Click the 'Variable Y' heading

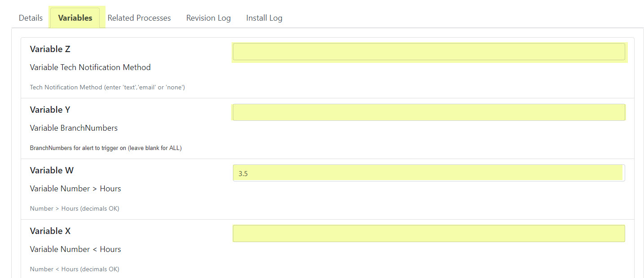(x=50, y=110)
